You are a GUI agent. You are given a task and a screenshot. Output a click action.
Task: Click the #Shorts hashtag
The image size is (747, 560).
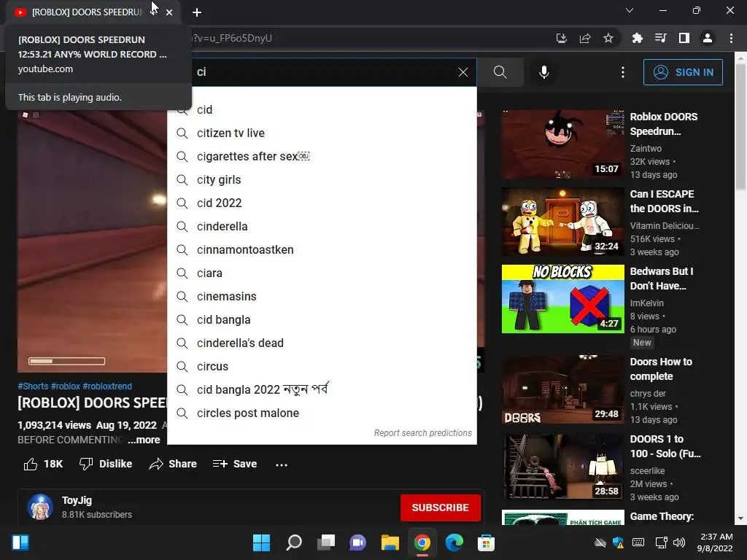pos(33,386)
